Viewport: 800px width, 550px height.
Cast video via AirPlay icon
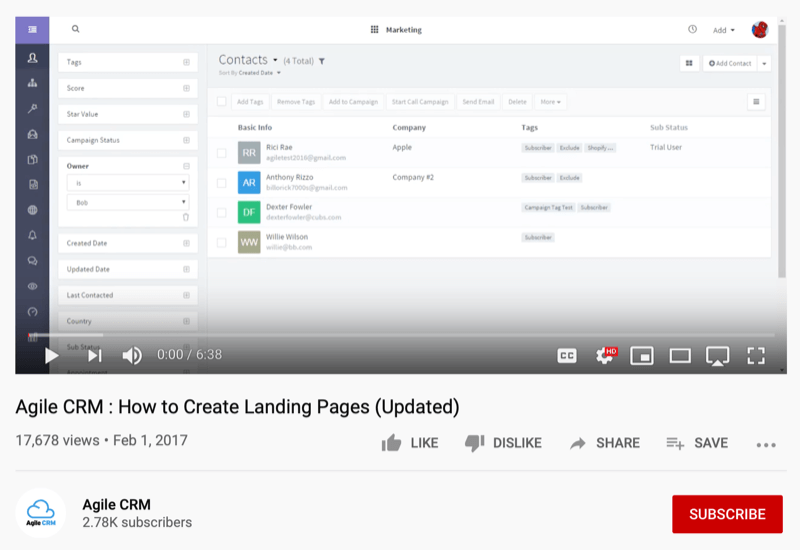pos(717,356)
